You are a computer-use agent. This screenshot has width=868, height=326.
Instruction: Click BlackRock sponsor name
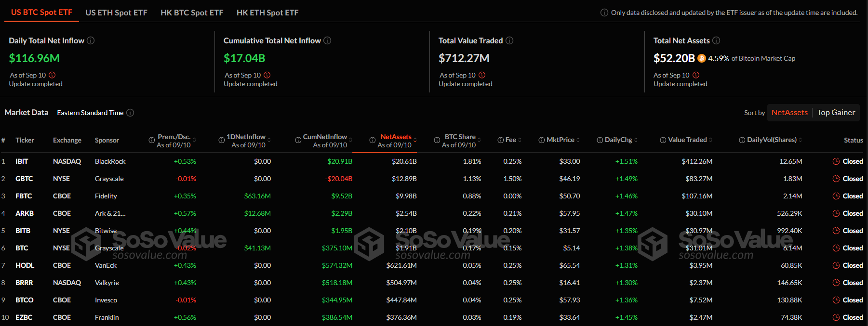(x=110, y=161)
